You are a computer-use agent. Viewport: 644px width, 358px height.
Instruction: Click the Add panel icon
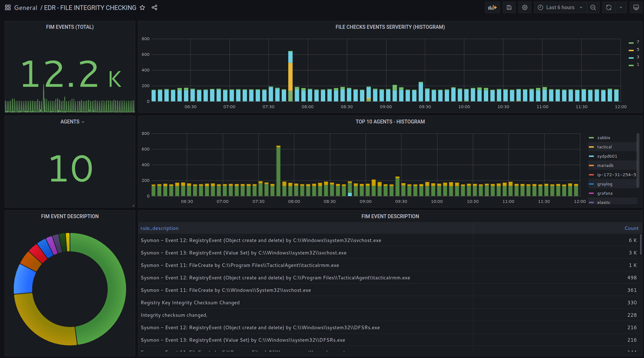tap(492, 8)
